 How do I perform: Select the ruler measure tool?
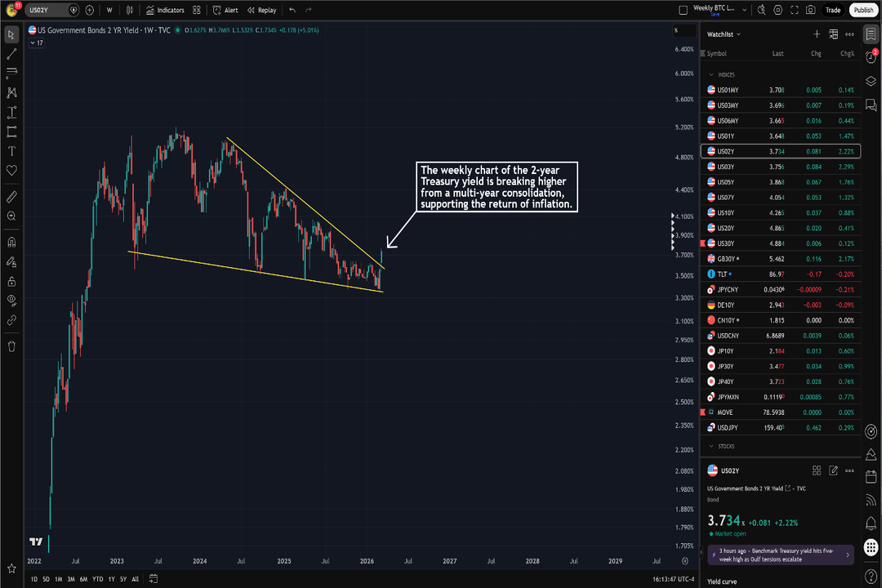[x=11, y=197]
